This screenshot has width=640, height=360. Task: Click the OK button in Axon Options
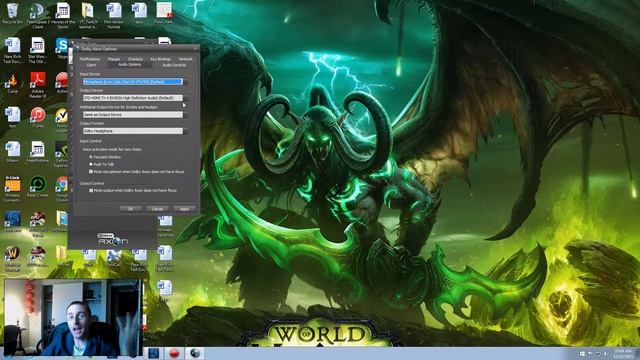coord(130,209)
